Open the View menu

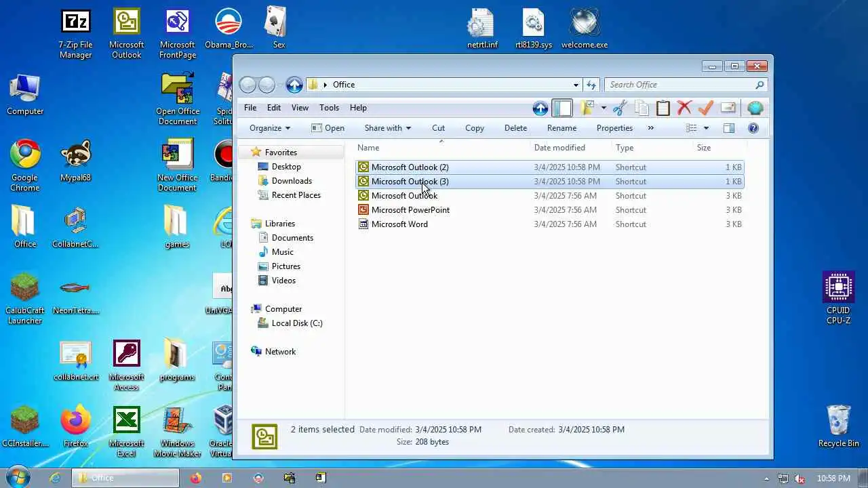click(x=300, y=108)
